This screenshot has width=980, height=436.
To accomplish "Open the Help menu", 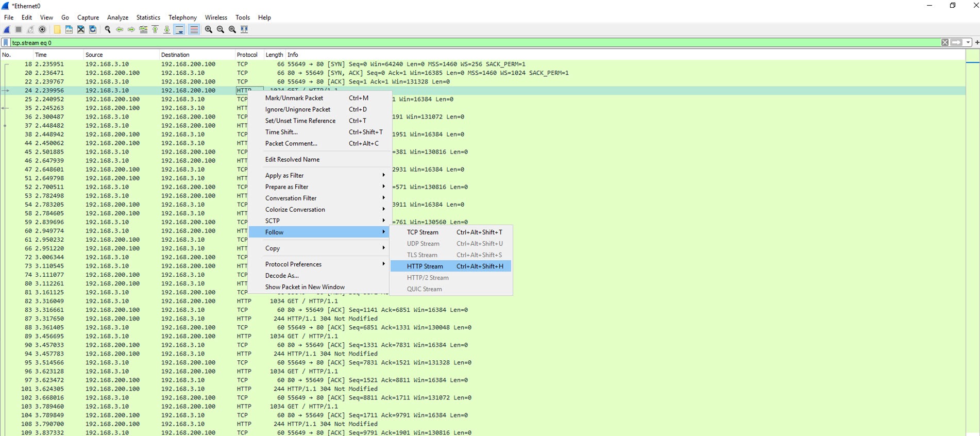I will (264, 18).
